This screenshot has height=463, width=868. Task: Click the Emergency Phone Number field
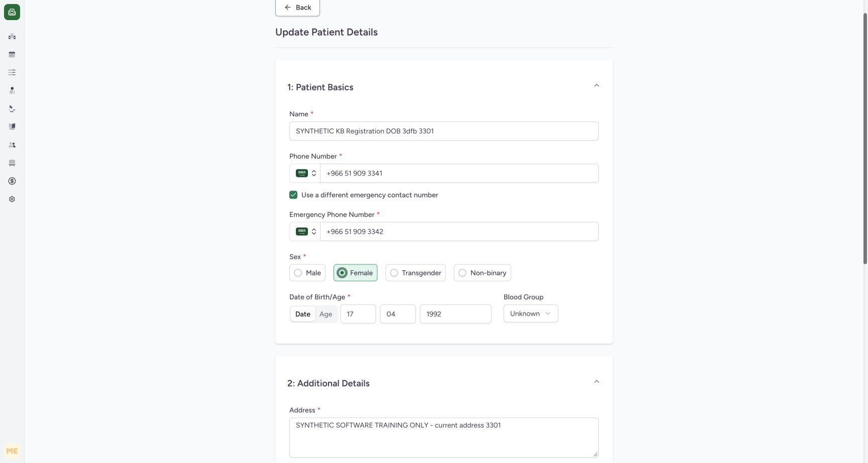coord(459,232)
